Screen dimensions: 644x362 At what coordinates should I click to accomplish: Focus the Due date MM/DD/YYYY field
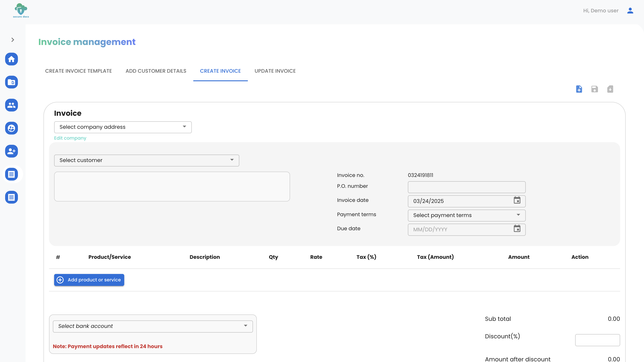466,230
